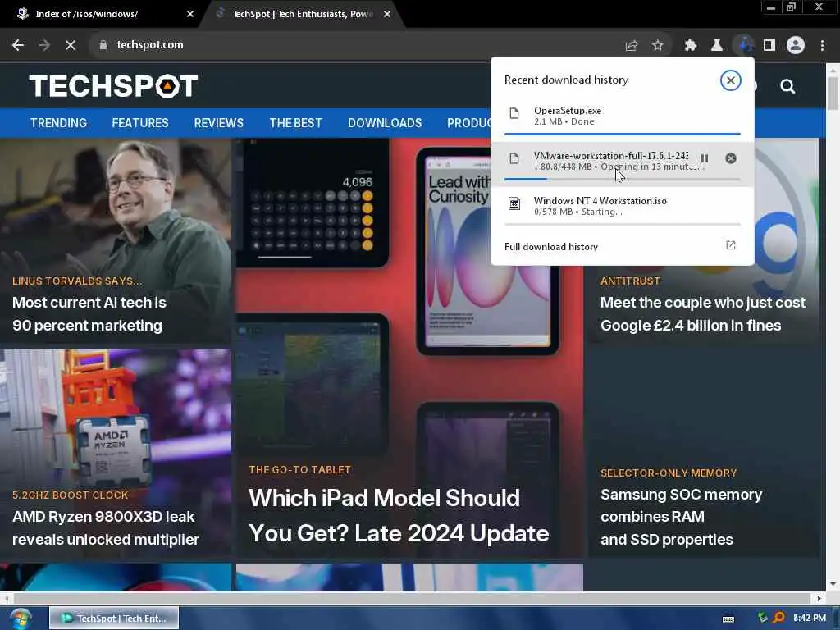This screenshot has height=630, width=840.
Task: Close the TechSpot tab
Action: [x=387, y=15]
